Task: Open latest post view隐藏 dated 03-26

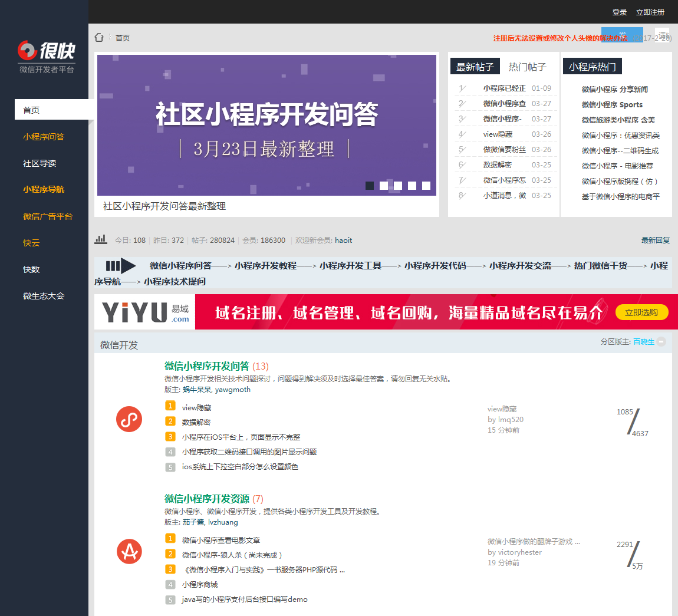Action: tap(498, 134)
